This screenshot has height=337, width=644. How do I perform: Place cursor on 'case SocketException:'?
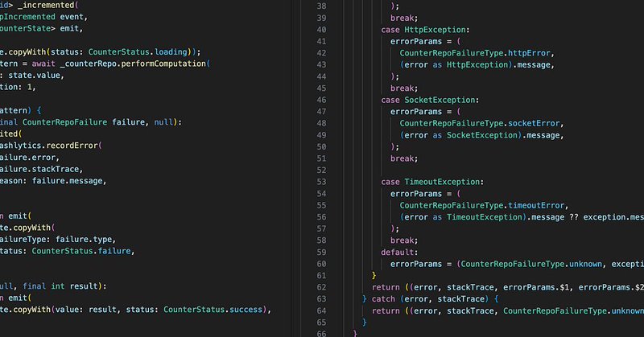click(430, 101)
